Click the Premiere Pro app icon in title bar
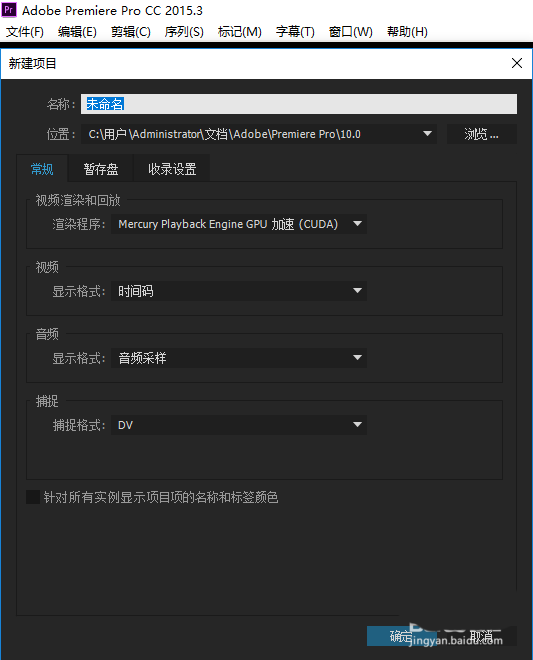The width and height of the screenshot is (533, 660). pyautogui.click(x=9, y=9)
